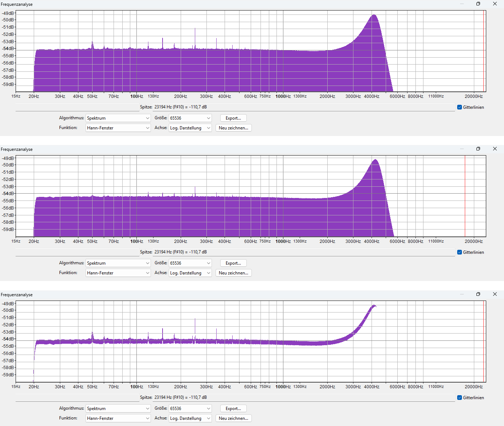504x426 pixels.
Task: Close the bottom Frequenzanalyse window
Action: 495,294
